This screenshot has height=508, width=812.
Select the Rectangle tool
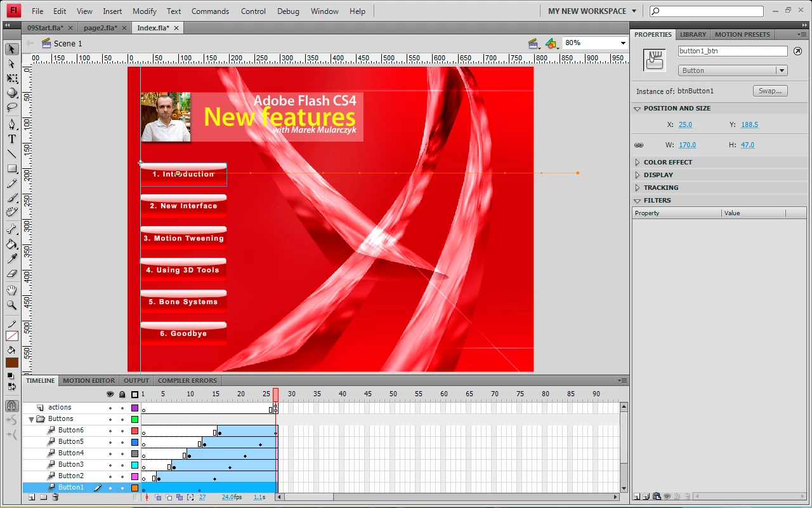[x=12, y=169]
